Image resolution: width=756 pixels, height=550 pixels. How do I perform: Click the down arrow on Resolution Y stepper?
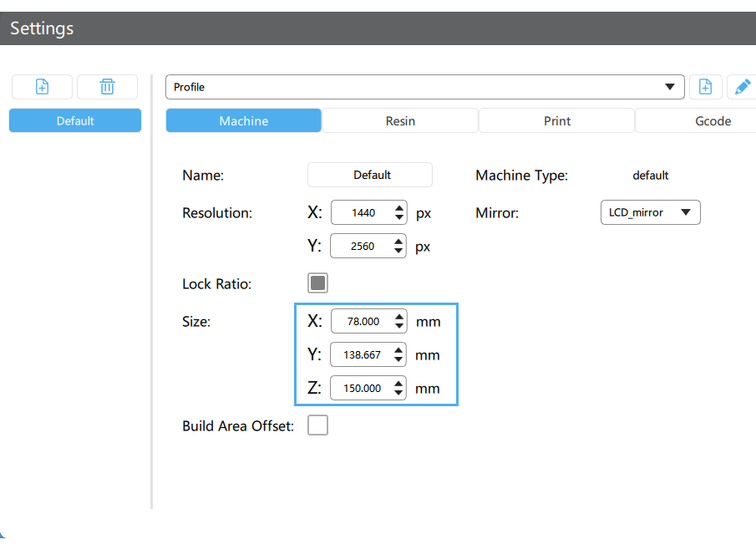point(399,250)
